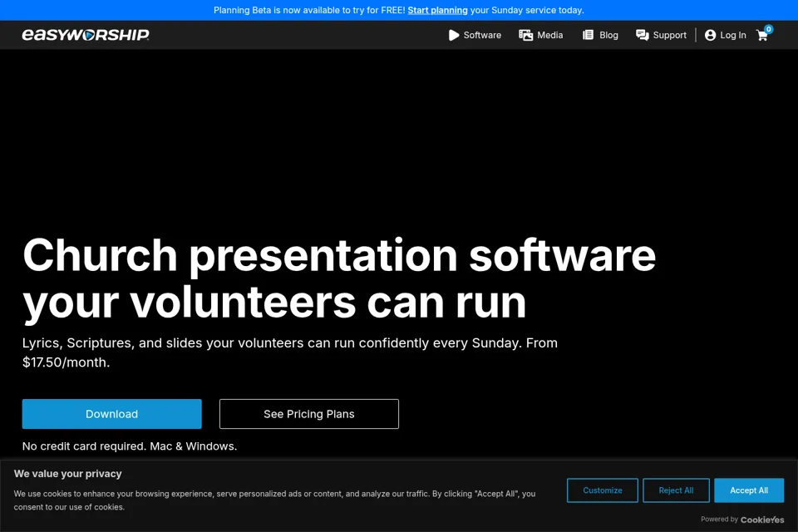The width and height of the screenshot is (798, 532).
Task: Click Customize cookie settings button
Action: [x=603, y=490]
